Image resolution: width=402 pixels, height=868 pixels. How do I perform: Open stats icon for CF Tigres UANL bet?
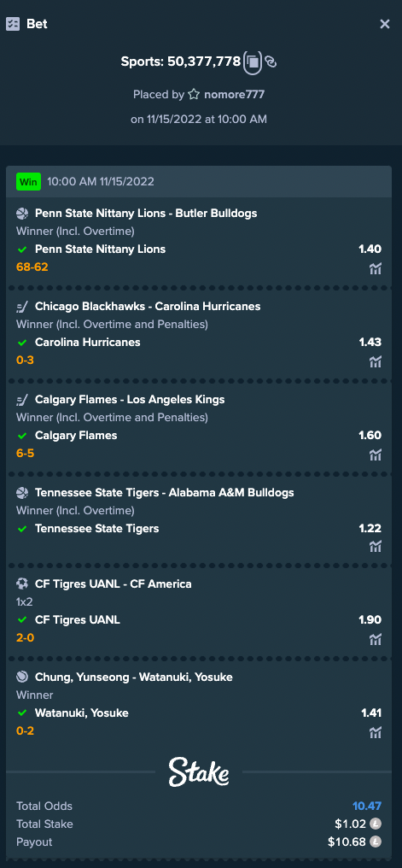pyautogui.click(x=376, y=639)
